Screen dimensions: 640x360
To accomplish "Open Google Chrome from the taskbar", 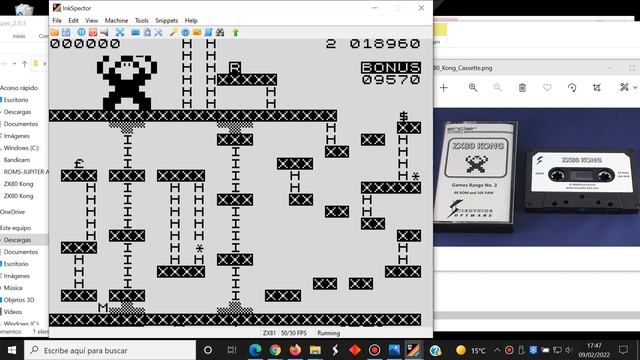I will [275, 350].
